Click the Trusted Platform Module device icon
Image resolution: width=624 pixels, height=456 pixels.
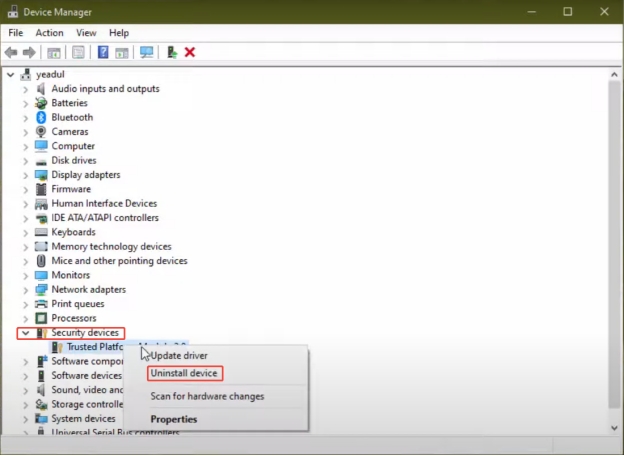click(x=58, y=347)
